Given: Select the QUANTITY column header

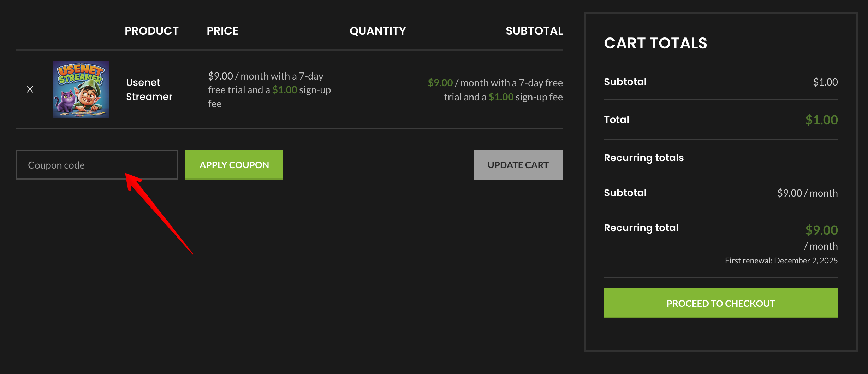Looking at the screenshot, I should click(x=377, y=31).
